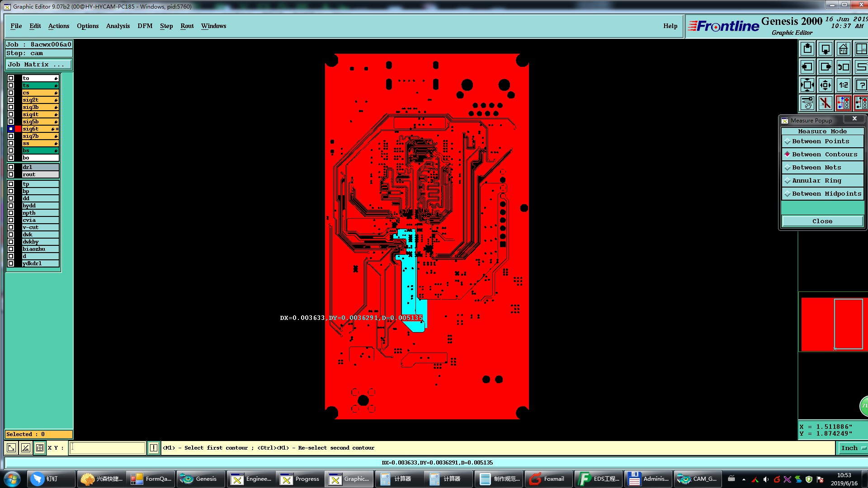Click the pan left icon
Screen dimensions: 868x488
pos(807,67)
